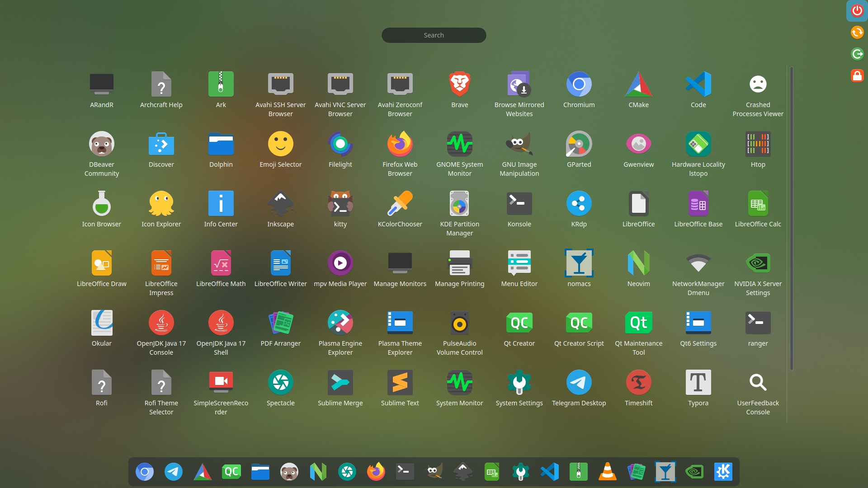Launch Typora markdown editor

(698, 389)
